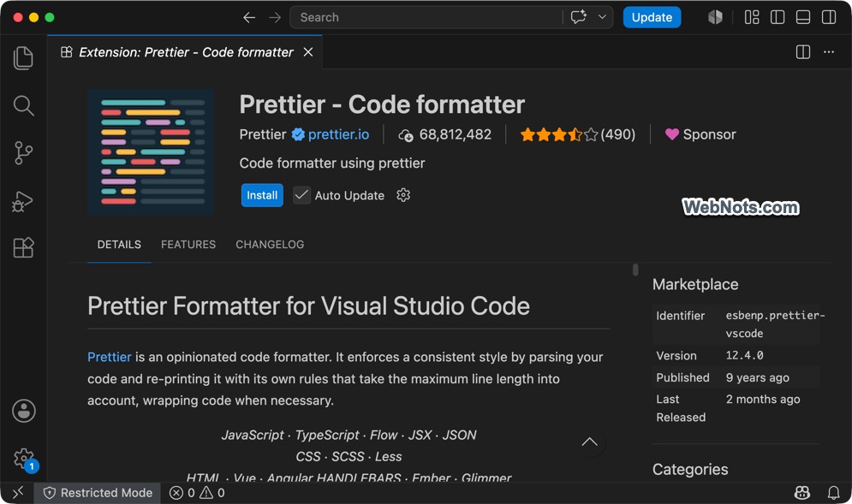Open the Extensions view
The width and height of the screenshot is (852, 504).
click(x=23, y=247)
